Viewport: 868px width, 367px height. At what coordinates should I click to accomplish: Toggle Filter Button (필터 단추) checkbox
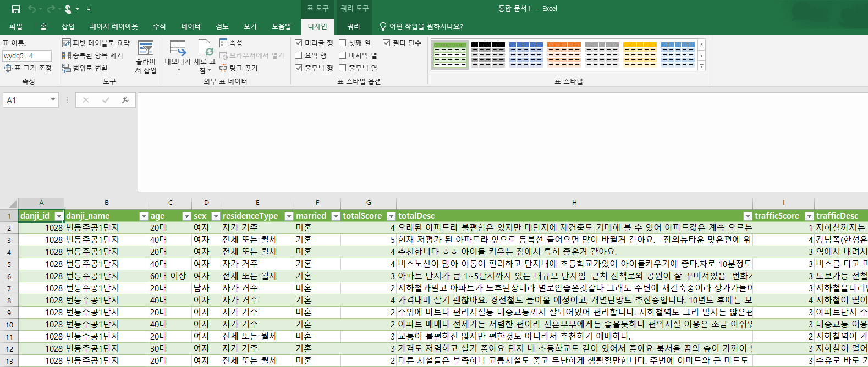[386, 43]
